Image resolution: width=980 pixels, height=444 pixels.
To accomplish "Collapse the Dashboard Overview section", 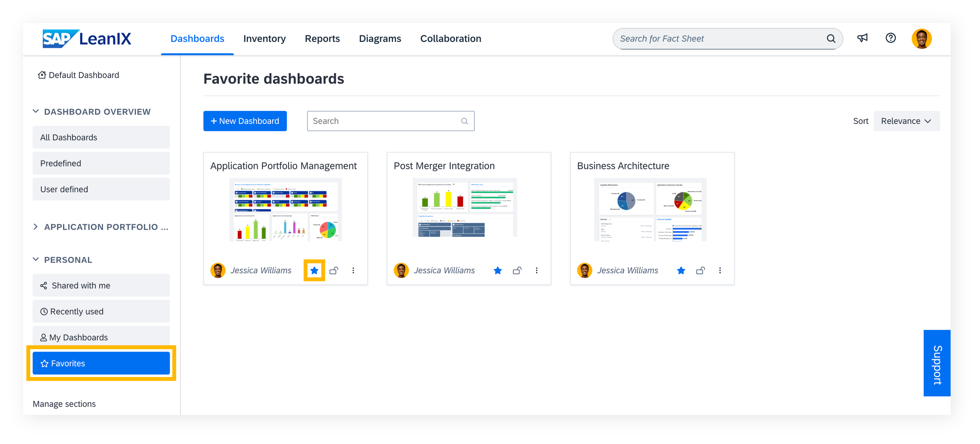I will tap(36, 112).
